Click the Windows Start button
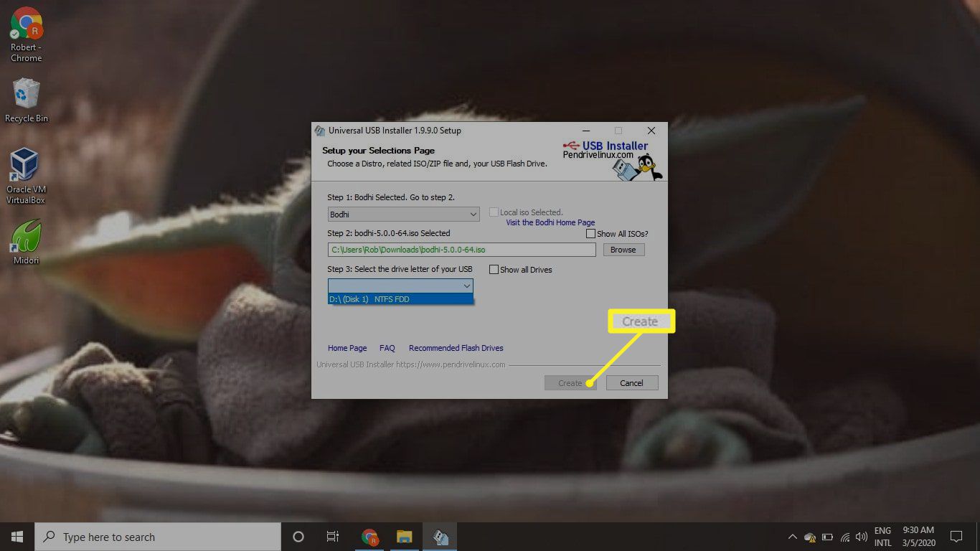Image resolution: width=980 pixels, height=551 pixels. pyautogui.click(x=17, y=537)
